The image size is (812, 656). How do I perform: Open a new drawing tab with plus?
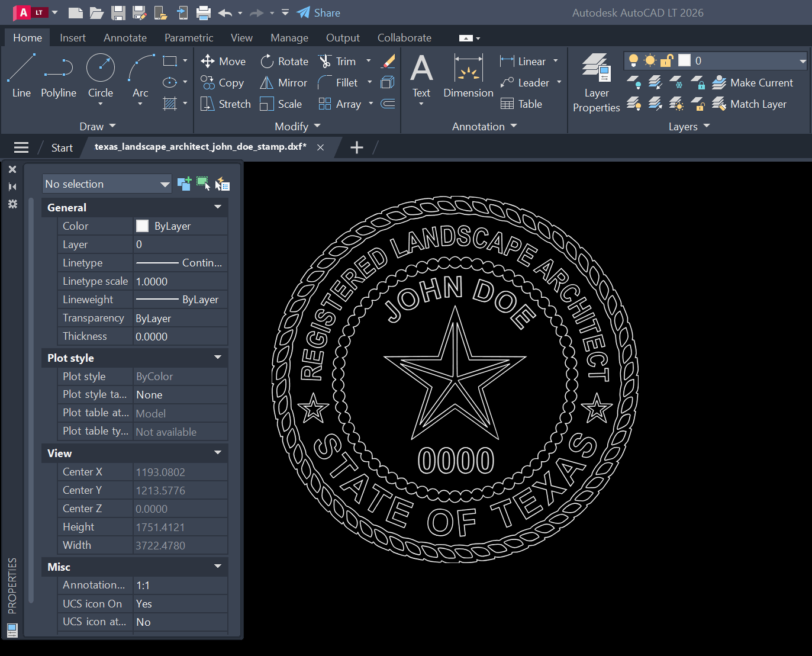pyautogui.click(x=357, y=147)
